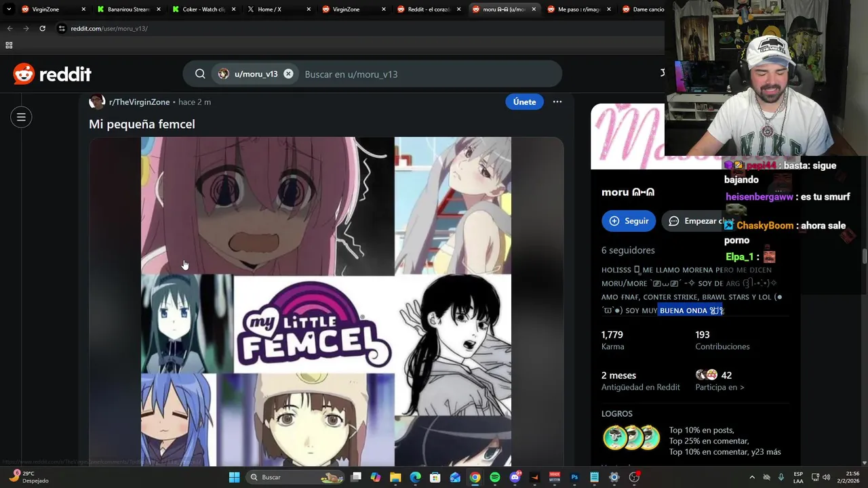Click the Chrome taskbar icon
Viewport: 868px width, 488px height.
point(475,477)
